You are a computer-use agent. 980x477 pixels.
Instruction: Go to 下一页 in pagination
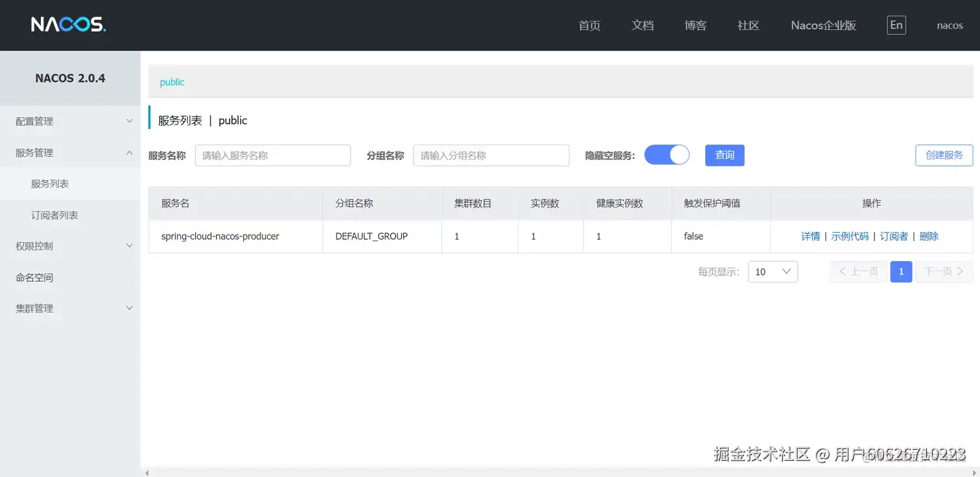tap(944, 272)
